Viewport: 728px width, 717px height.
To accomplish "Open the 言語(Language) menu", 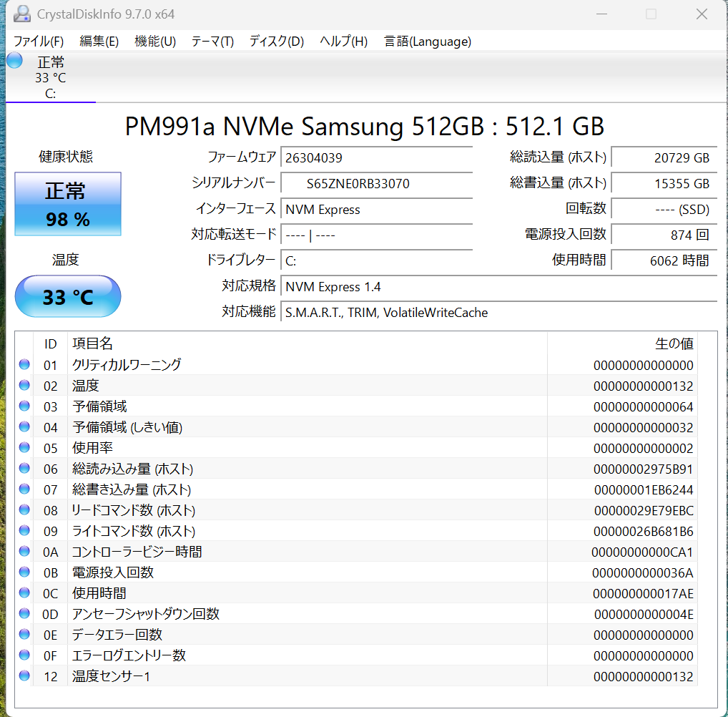I will (428, 42).
